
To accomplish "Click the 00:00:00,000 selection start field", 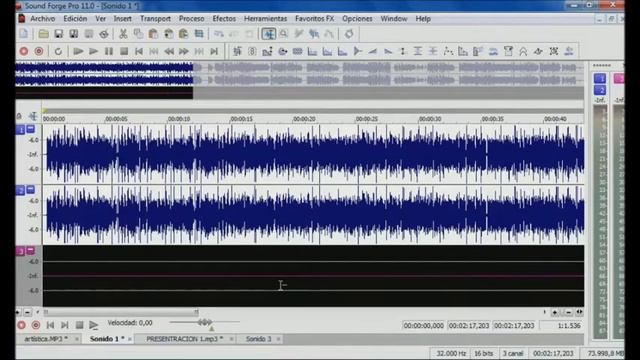I will click(423, 325).
